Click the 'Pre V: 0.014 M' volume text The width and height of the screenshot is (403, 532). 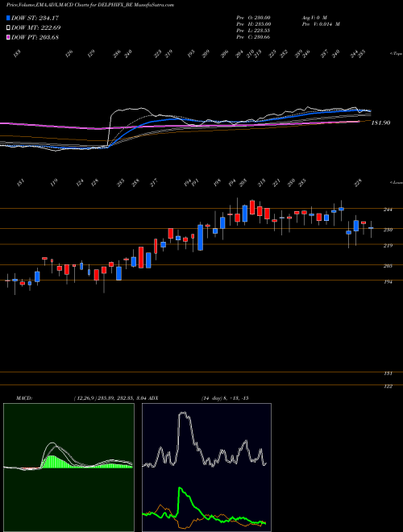321,24
